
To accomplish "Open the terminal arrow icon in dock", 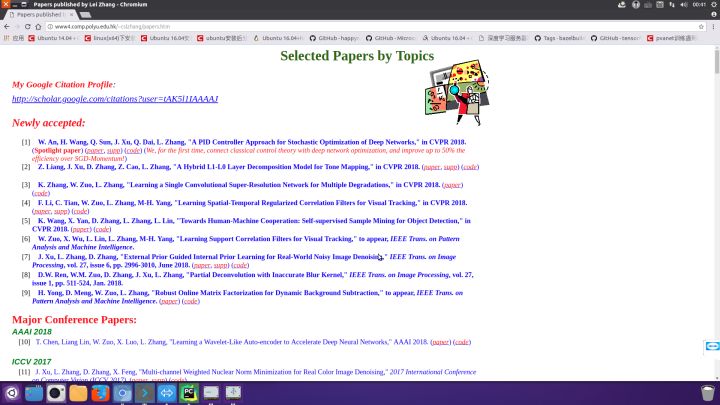I will click(x=145, y=393).
